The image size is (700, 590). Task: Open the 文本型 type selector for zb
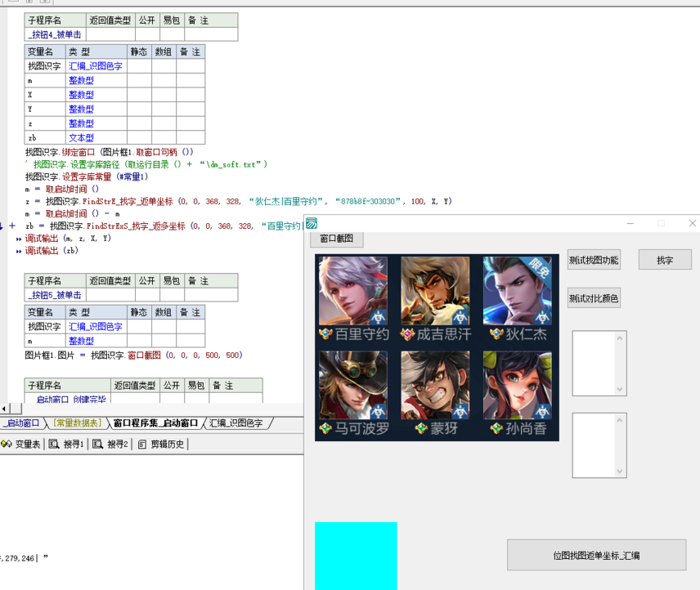[x=84, y=138]
